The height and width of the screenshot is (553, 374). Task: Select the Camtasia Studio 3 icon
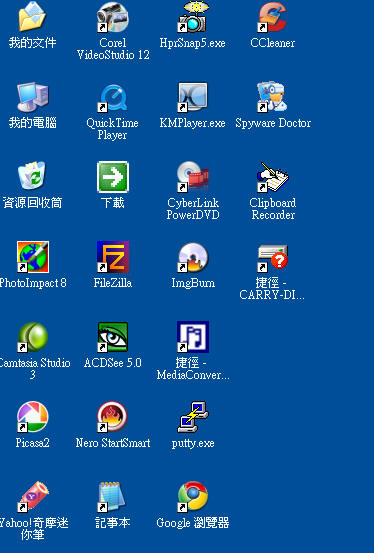point(32,337)
